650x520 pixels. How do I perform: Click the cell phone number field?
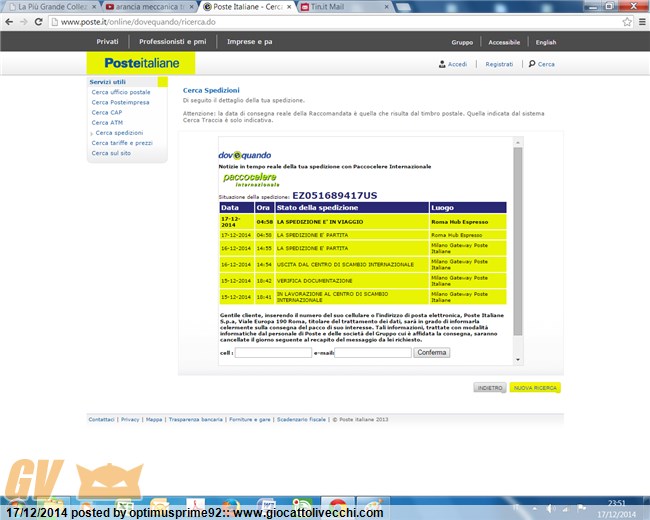click(273, 352)
